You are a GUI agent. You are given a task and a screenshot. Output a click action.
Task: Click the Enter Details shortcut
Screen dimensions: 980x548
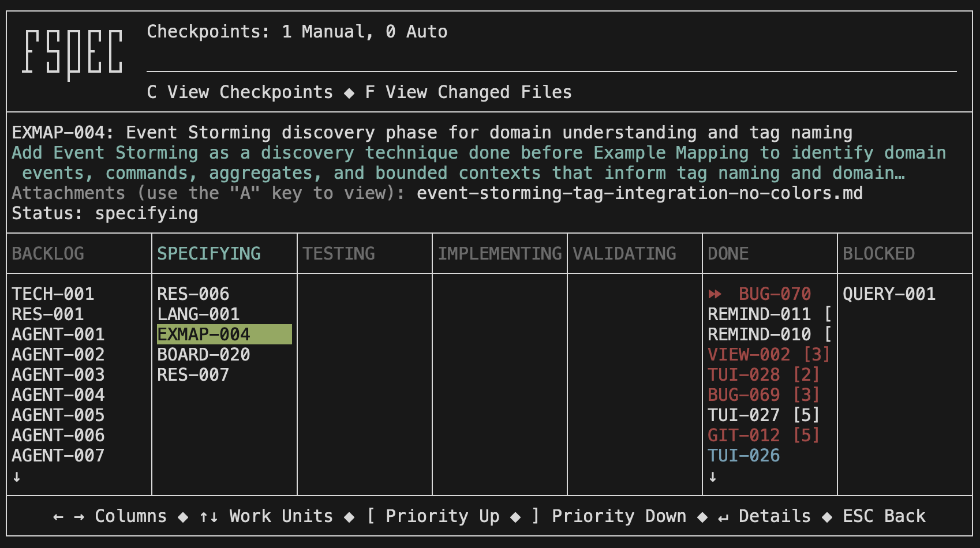tap(764, 516)
